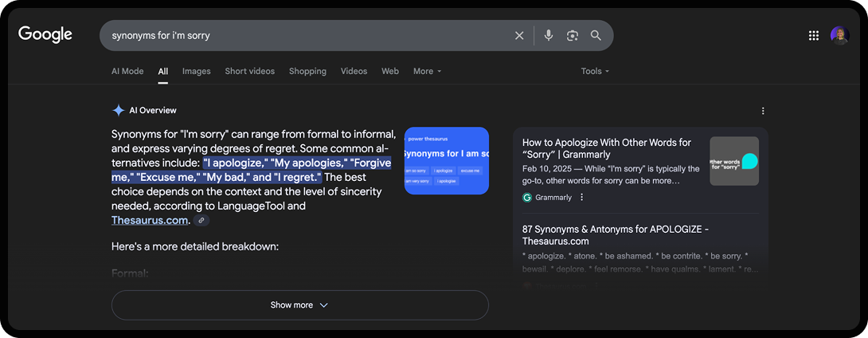
Task: Click the Grammarly snippet dated Feb 10, 2025
Action: 611,175
